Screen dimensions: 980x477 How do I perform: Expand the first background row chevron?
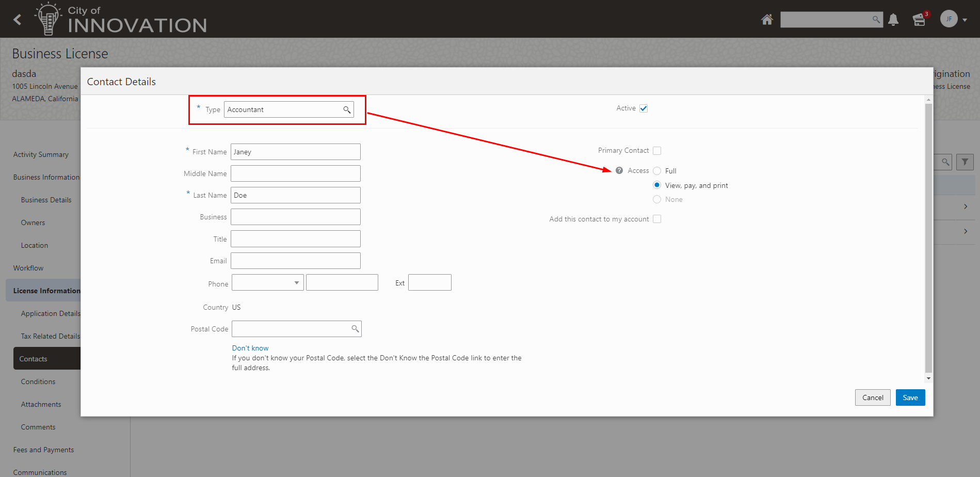click(965, 206)
